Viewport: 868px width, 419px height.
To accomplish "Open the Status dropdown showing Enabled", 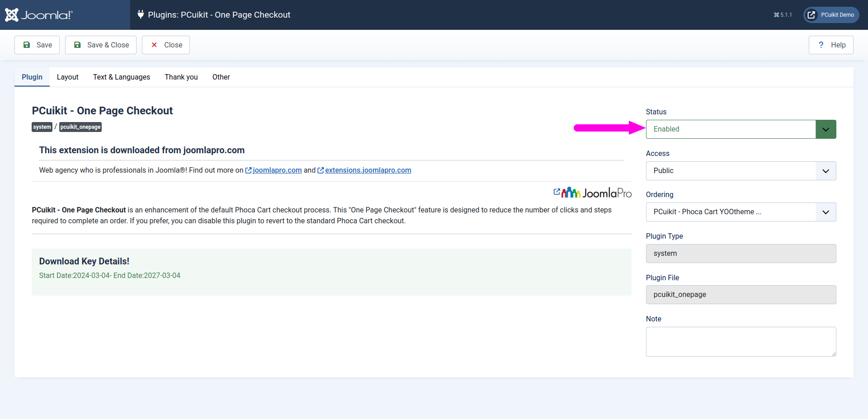I will (x=741, y=129).
